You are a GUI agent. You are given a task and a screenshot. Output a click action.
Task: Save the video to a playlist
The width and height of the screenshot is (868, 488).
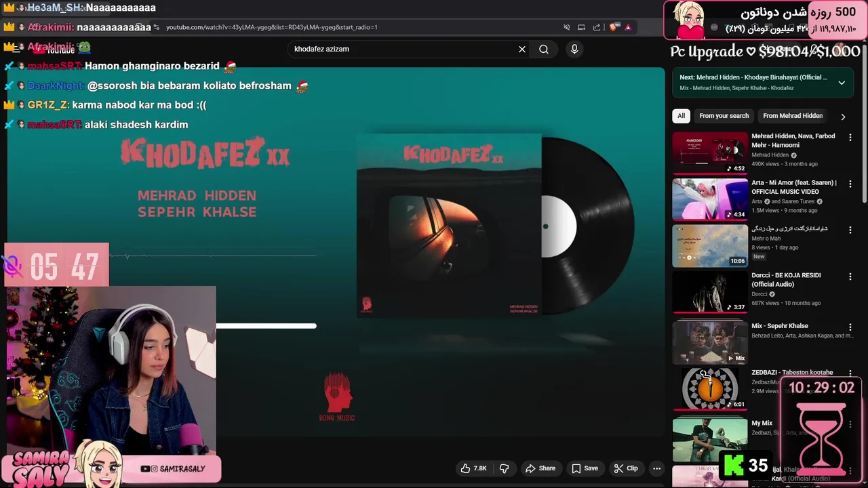pos(585,468)
